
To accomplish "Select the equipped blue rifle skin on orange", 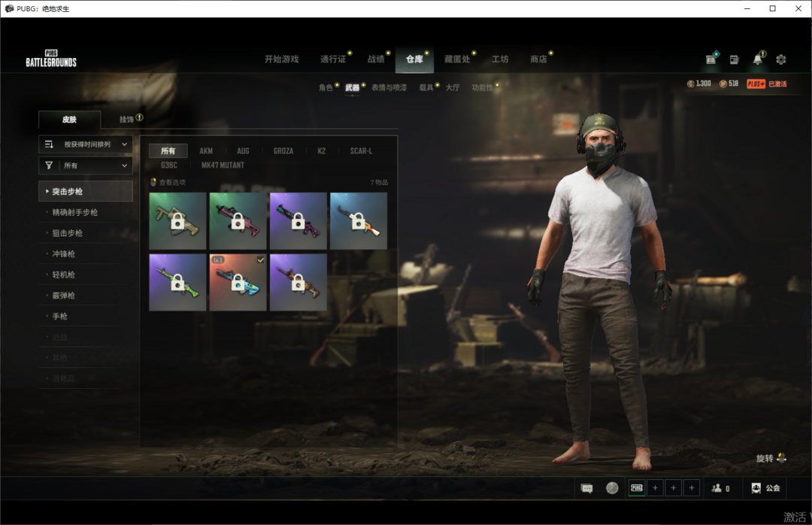I will [x=238, y=283].
